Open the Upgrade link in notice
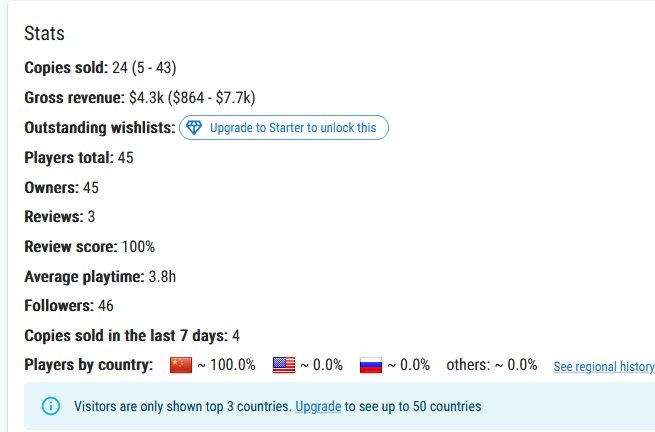The width and height of the screenshot is (655, 432). pos(318,407)
